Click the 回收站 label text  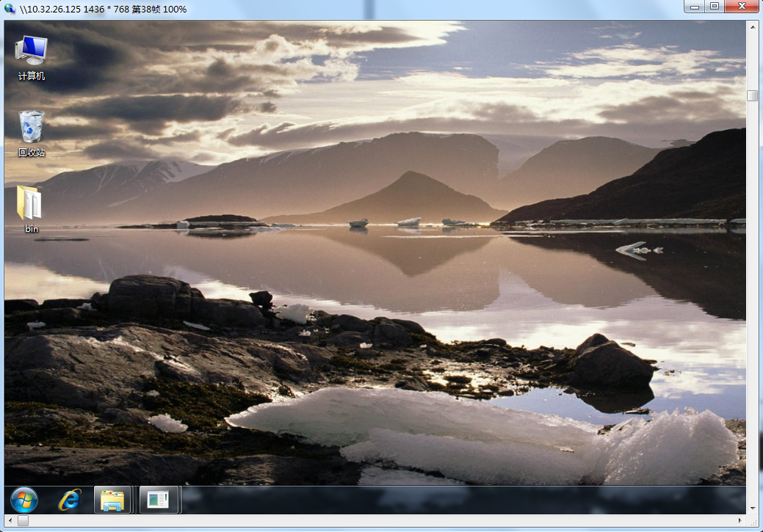coord(32,152)
